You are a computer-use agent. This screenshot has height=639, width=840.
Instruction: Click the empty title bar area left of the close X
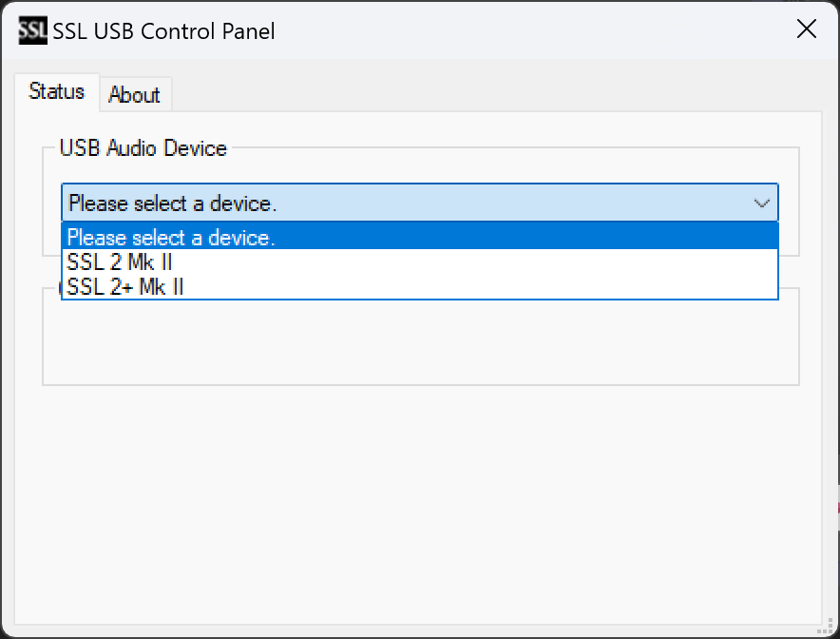coord(530,30)
